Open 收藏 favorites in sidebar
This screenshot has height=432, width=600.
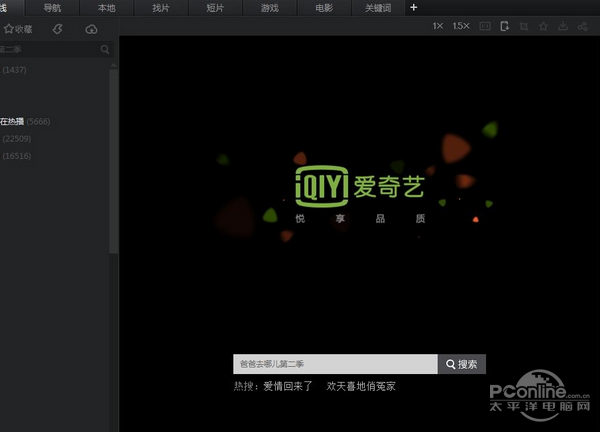tap(18, 29)
